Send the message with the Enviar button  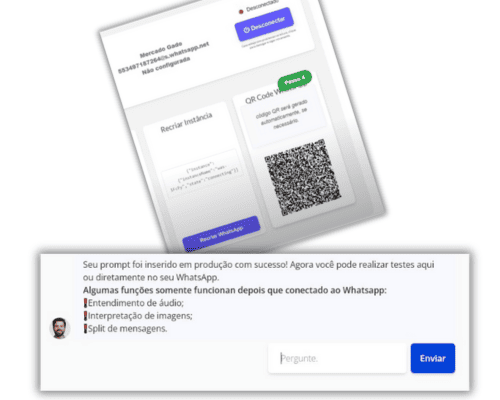point(433,358)
